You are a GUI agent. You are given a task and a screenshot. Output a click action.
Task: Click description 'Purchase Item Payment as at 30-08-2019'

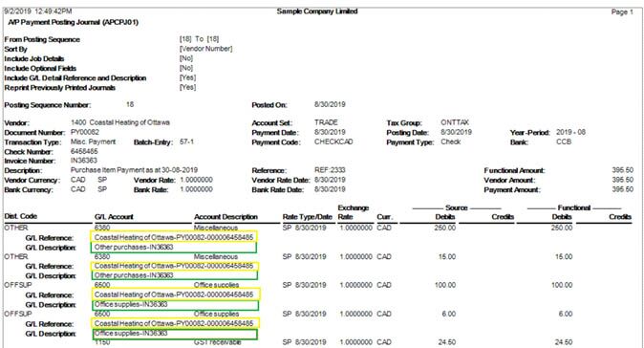[x=134, y=170]
